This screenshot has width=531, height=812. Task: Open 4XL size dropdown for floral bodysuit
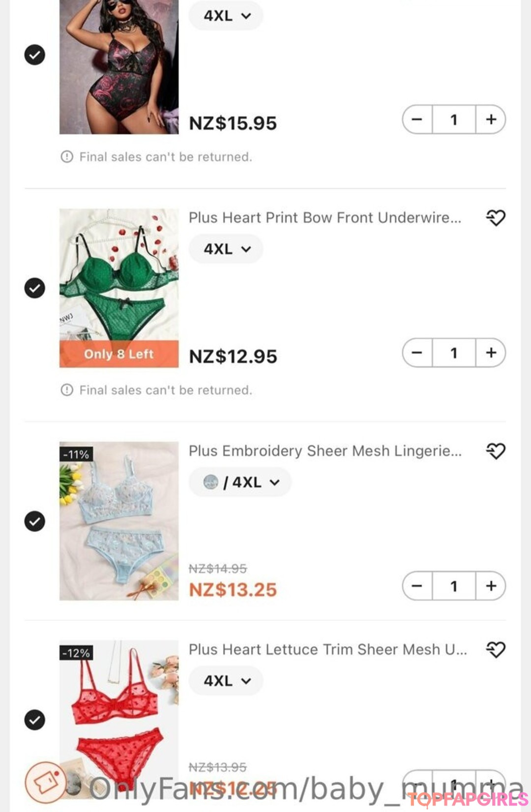click(226, 16)
